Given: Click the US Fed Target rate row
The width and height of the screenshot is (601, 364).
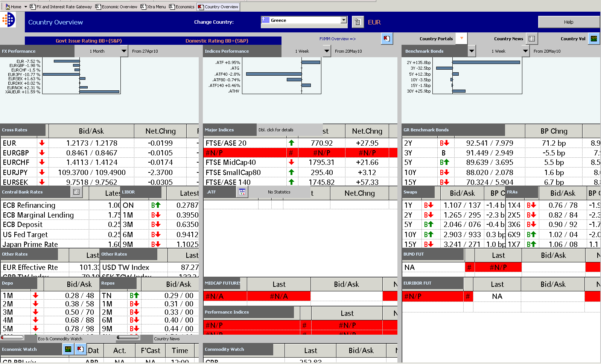Looking at the screenshot, I should point(60,235).
